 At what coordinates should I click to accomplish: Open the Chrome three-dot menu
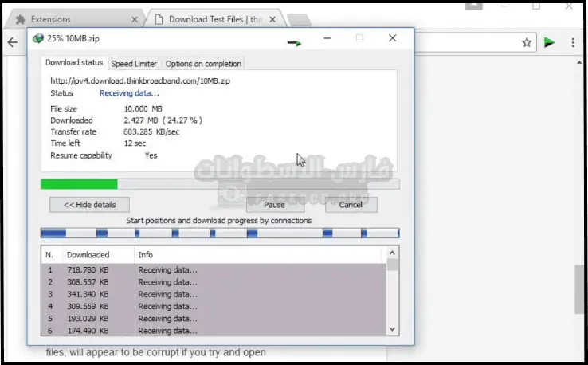pos(574,43)
